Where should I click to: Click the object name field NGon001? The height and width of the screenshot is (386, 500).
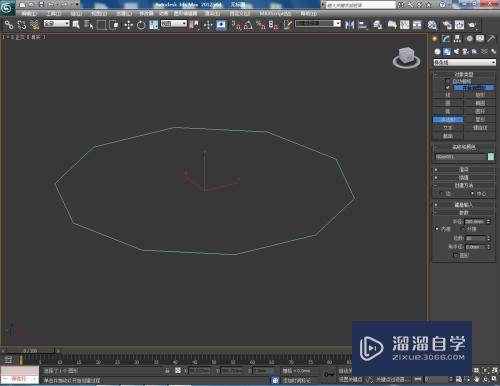tap(460, 157)
